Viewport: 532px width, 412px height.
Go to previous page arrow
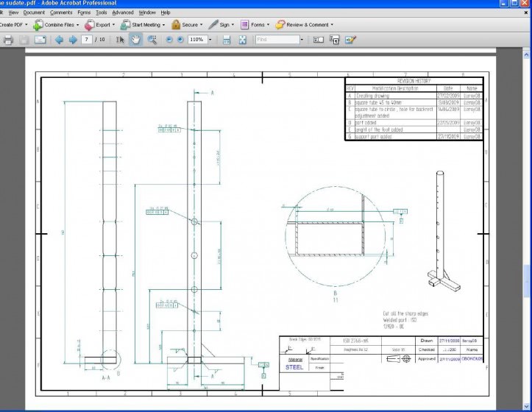60,40
